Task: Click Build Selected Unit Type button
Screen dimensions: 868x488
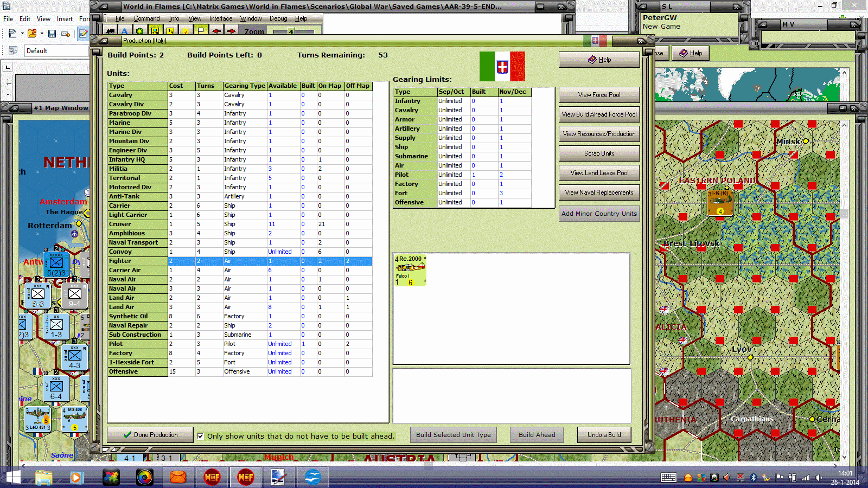Action: pyautogui.click(x=454, y=435)
